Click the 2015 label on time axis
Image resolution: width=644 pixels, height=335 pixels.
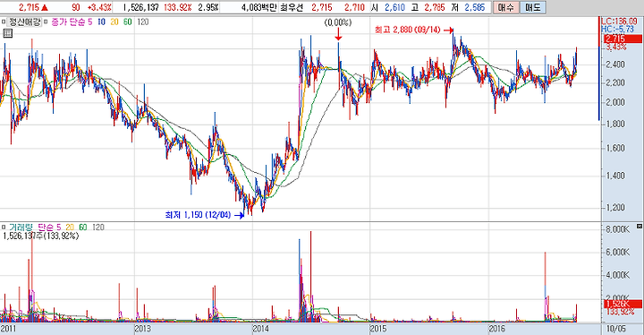point(377,329)
